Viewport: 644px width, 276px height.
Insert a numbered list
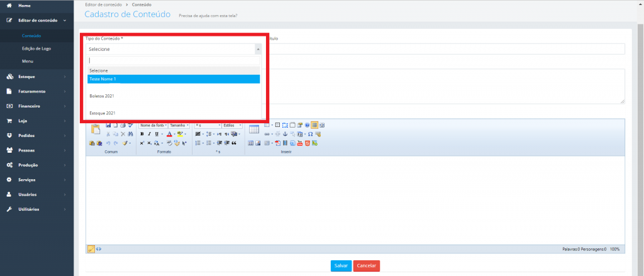pos(198,143)
